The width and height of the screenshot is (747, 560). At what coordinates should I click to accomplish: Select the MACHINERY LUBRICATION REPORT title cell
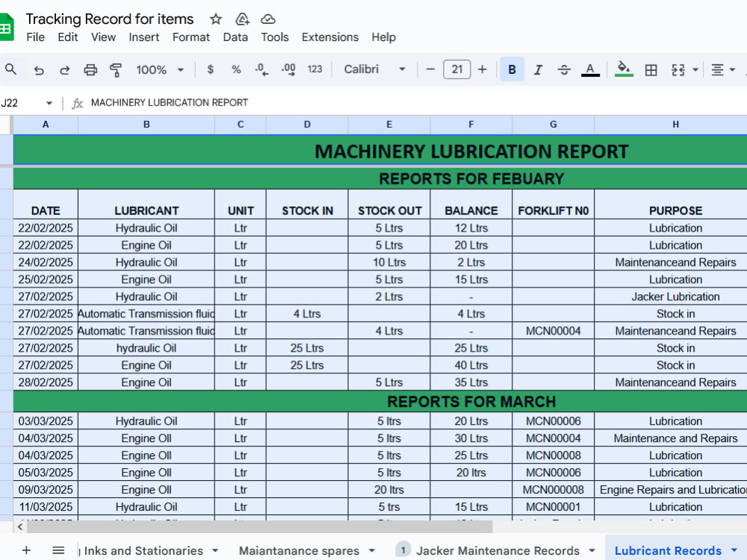click(380, 151)
